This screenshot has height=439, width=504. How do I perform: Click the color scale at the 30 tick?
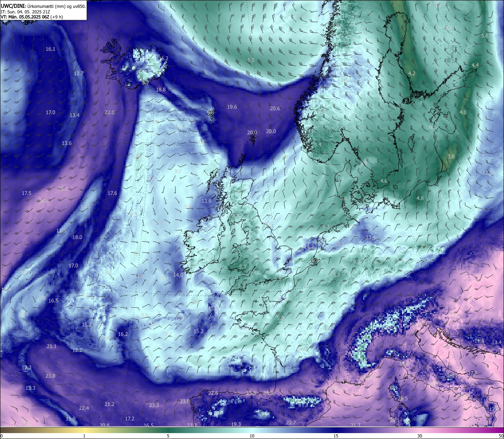pyautogui.click(x=420, y=436)
